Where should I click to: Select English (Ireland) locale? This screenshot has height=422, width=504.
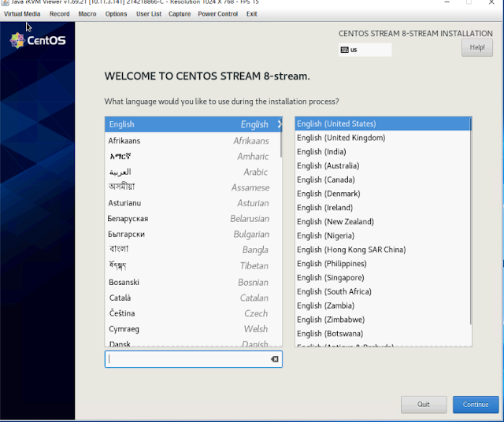point(383,208)
